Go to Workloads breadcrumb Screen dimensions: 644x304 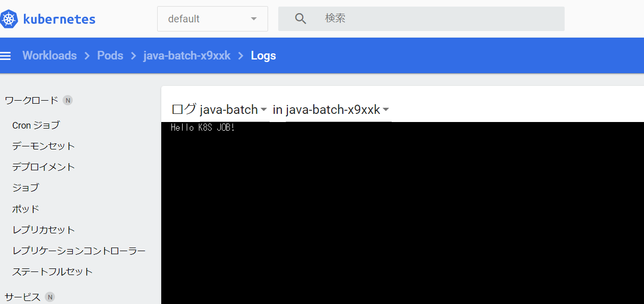(49, 56)
